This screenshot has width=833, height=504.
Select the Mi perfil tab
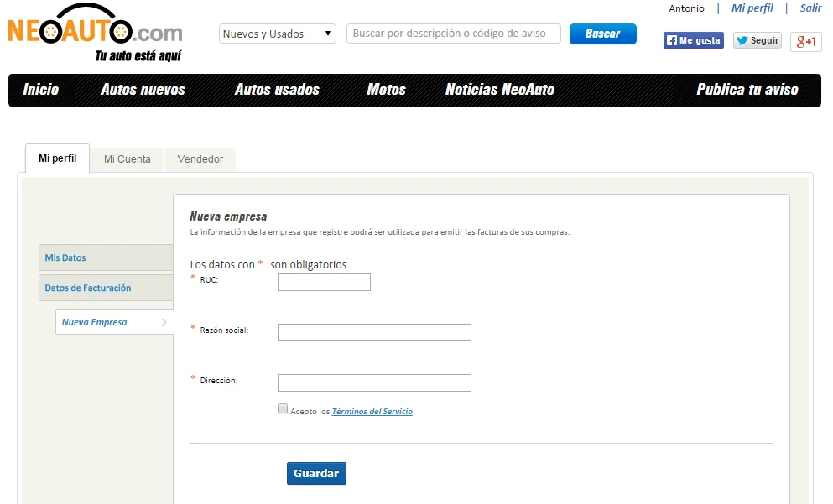click(x=57, y=158)
